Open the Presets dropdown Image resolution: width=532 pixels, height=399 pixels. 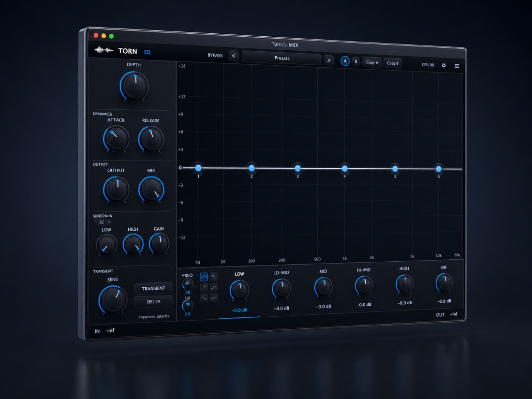pyautogui.click(x=281, y=58)
